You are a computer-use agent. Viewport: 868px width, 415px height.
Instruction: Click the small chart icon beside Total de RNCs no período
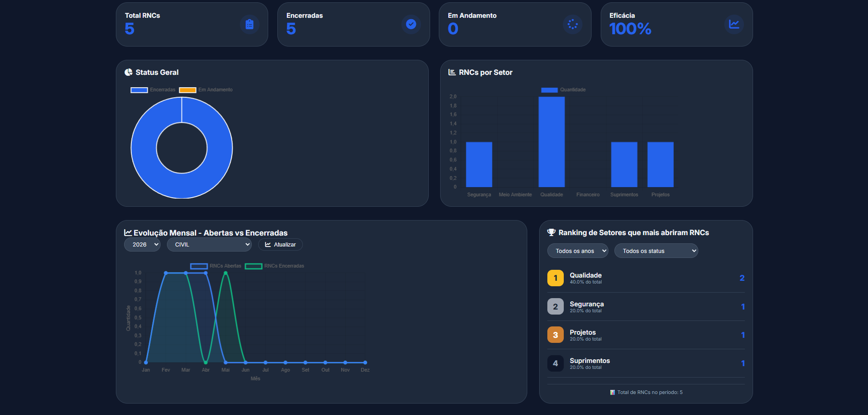[x=613, y=392]
